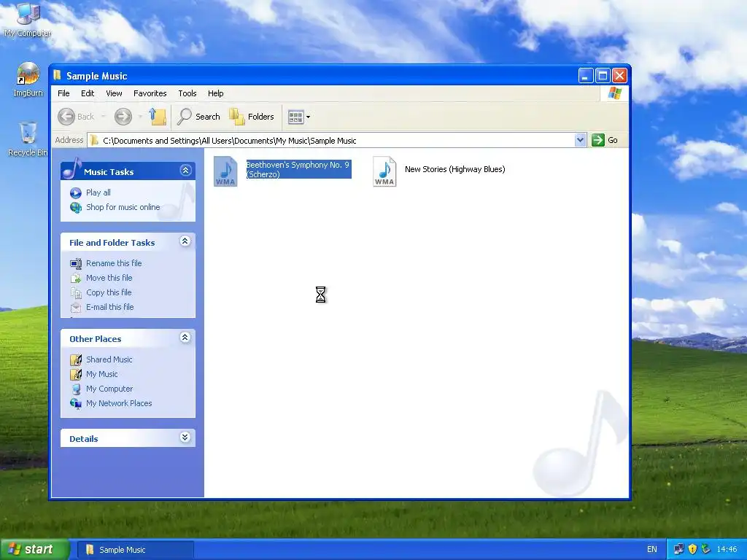Open My Computer link in Other Places
Screen dimensions: 747x560
point(109,389)
